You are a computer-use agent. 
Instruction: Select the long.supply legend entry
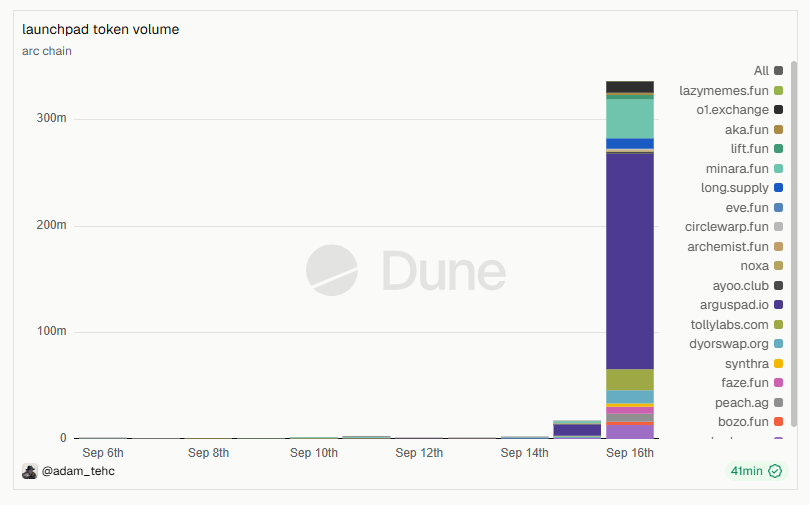click(741, 188)
